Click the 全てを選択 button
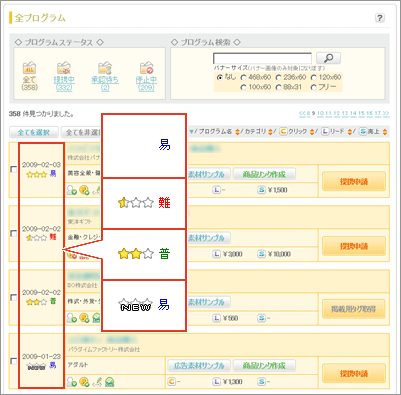 [x=34, y=132]
